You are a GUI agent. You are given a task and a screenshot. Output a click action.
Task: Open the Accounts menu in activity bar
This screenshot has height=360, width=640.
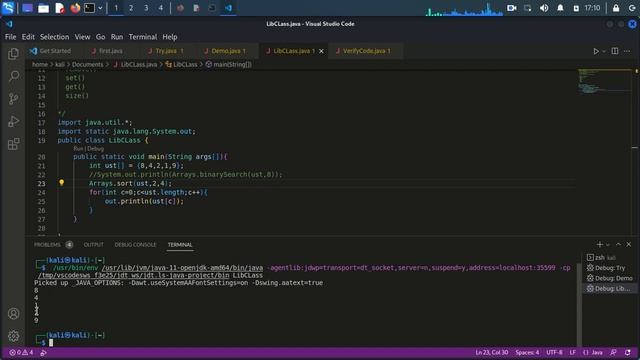pos(13,313)
